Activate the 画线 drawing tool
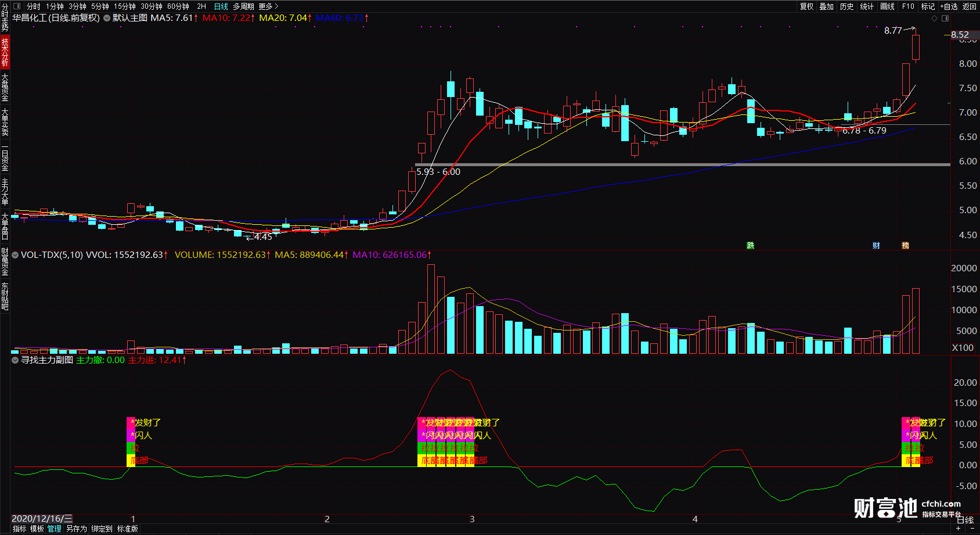 pyautogui.click(x=888, y=6)
